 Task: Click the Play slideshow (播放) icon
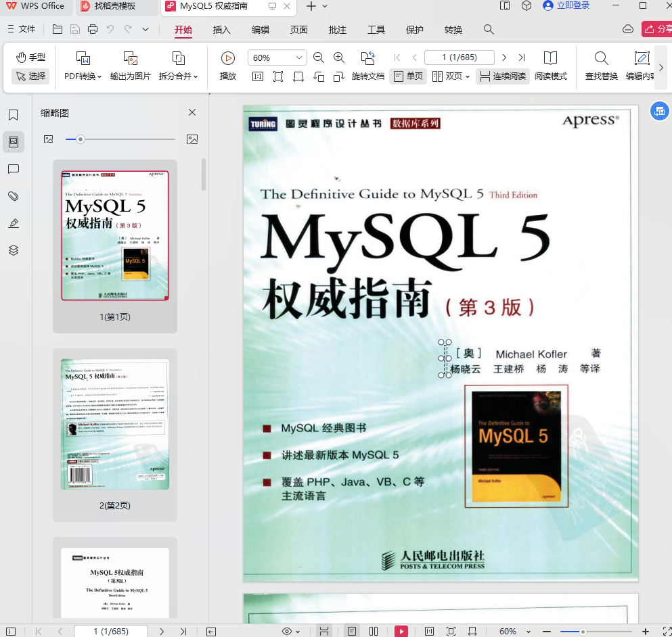(x=228, y=59)
